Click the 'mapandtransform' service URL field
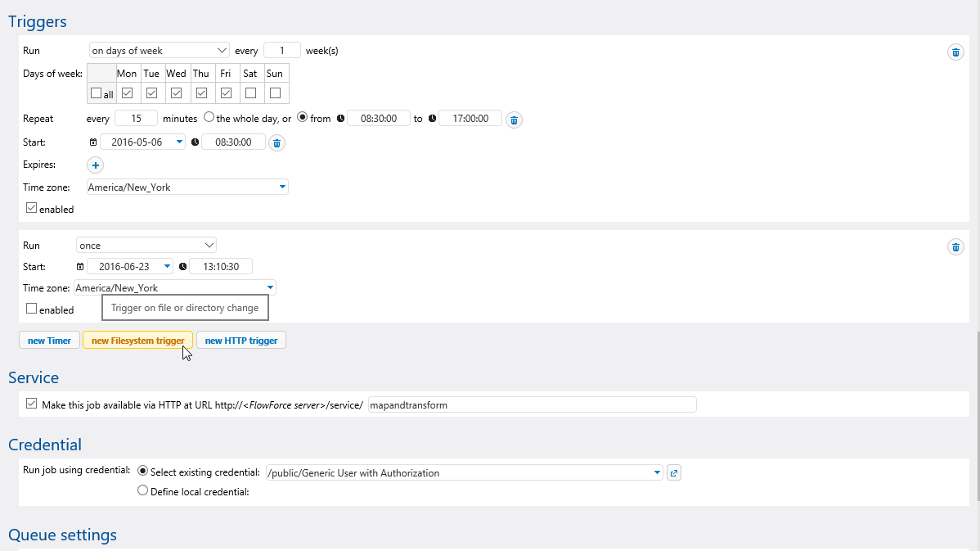 point(532,404)
